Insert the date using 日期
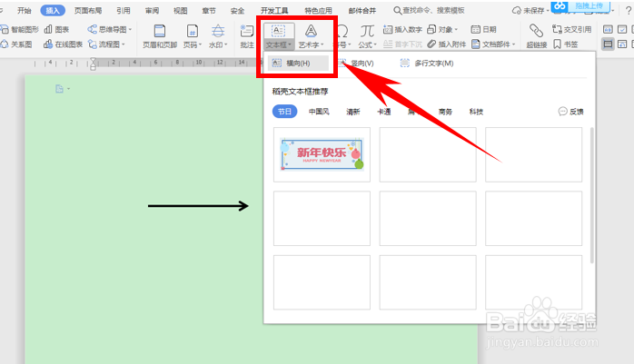This screenshot has height=364, width=634. 483,29
